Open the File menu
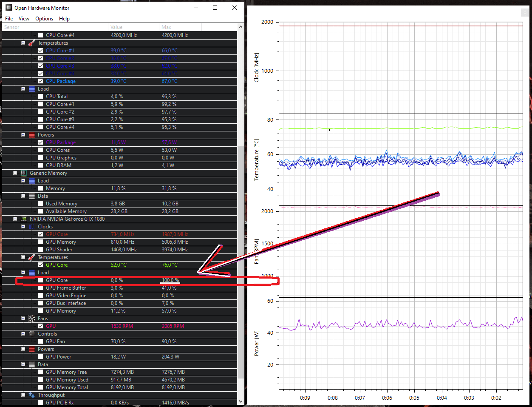 click(x=9, y=19)
